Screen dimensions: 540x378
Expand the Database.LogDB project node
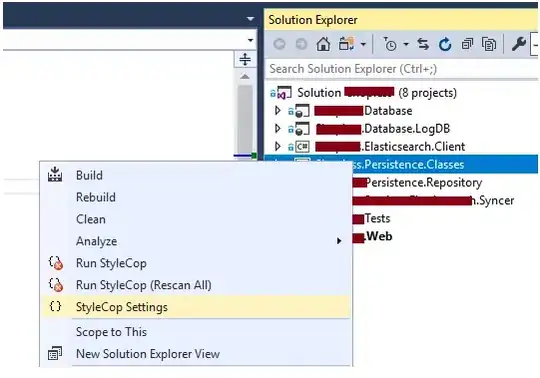[278, 128]
